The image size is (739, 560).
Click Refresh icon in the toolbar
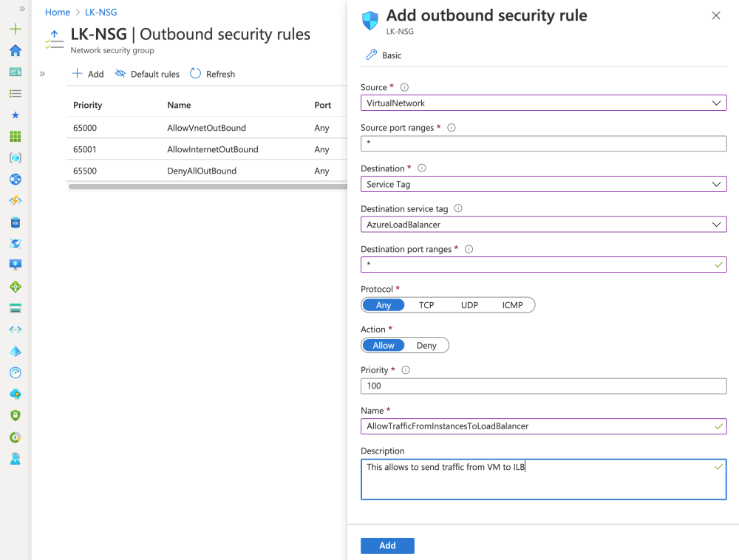[x=196, y=74]
